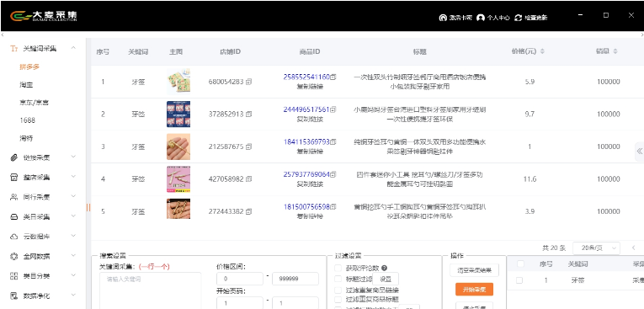Click 设置 button beside 标题过滤
Image resolution: width=644 pixels, height=309 pixels.
(386, 279)
